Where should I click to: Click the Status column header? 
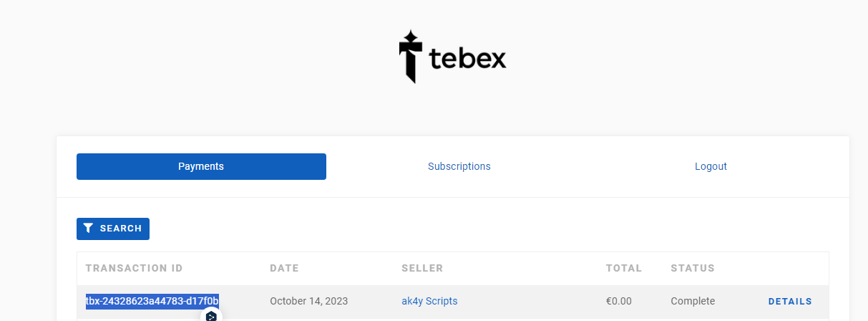pos(693,269)
